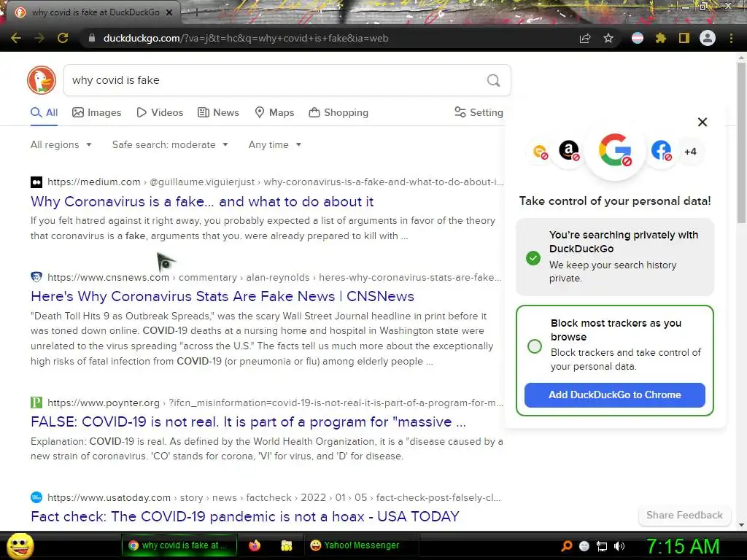Click the +4 more trackers badge

coord(690,152)
